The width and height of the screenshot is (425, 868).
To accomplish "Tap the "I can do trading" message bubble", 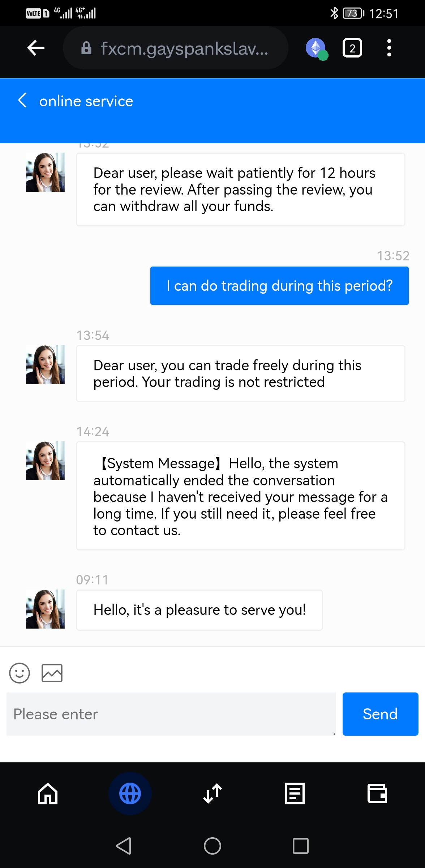I will coord(279,286).
